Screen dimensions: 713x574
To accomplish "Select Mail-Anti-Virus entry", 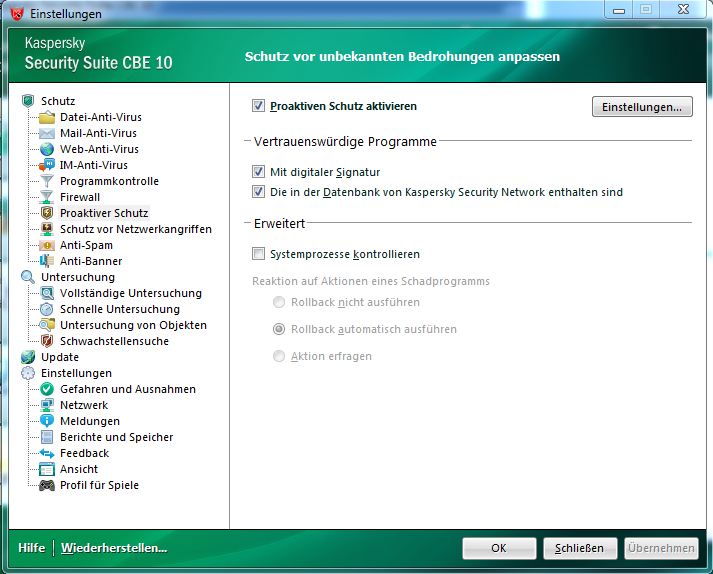I will 98,133.
